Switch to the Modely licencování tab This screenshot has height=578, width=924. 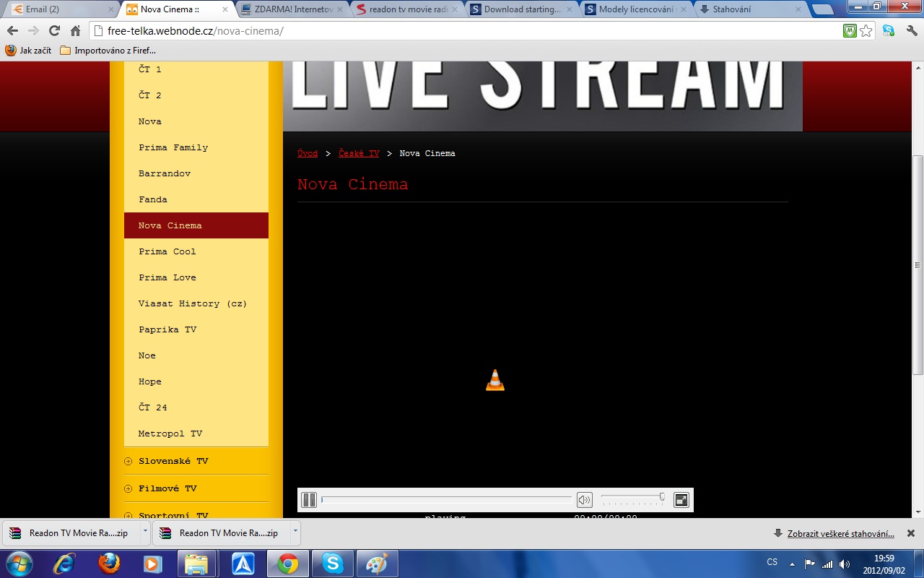(637, 9)
